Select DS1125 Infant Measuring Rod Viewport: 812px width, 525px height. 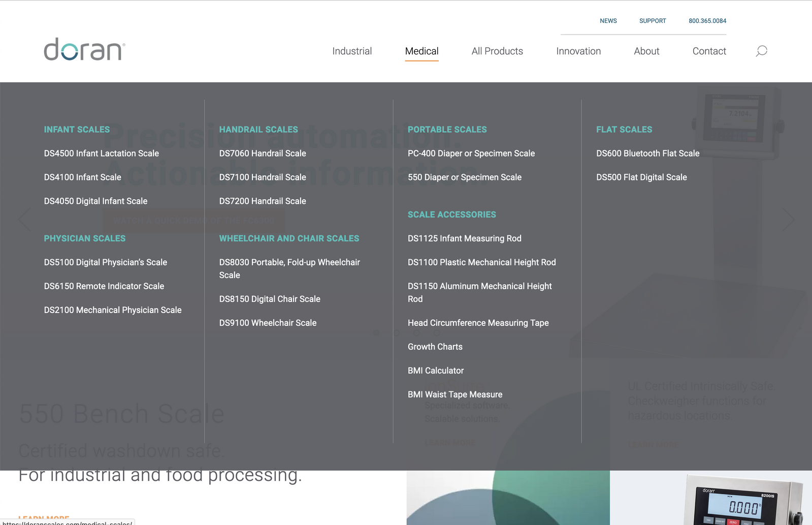click(465, 238)
